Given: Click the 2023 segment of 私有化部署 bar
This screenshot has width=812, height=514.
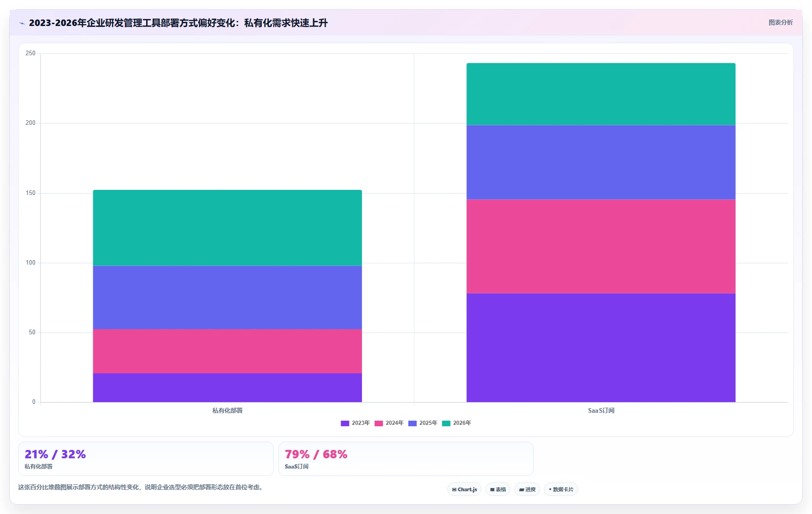Looking at the screenshot, I should [227, 388].
